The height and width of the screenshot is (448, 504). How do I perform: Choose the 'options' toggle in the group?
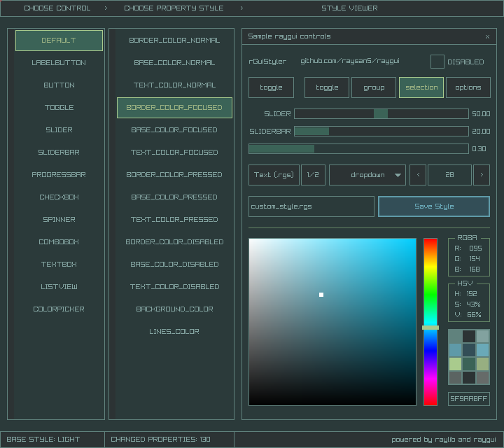[468, 87]
